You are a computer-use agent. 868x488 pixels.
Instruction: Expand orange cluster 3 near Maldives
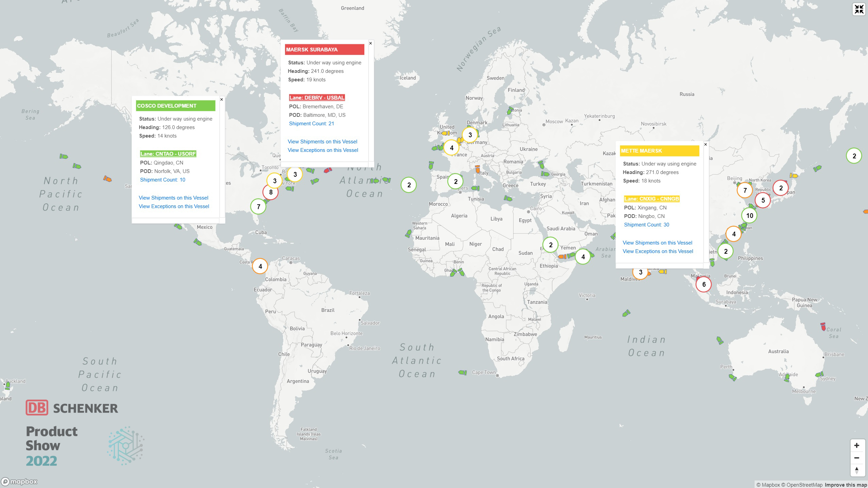tap(641, 273)
